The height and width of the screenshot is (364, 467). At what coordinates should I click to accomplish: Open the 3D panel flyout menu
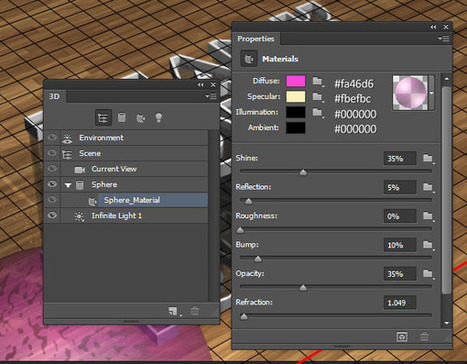coord(211,96)
